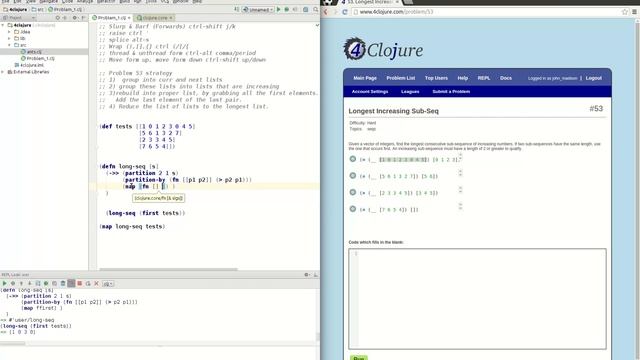
Task: Collapse the 4clojure root project node
Action: tap(3, 25)
